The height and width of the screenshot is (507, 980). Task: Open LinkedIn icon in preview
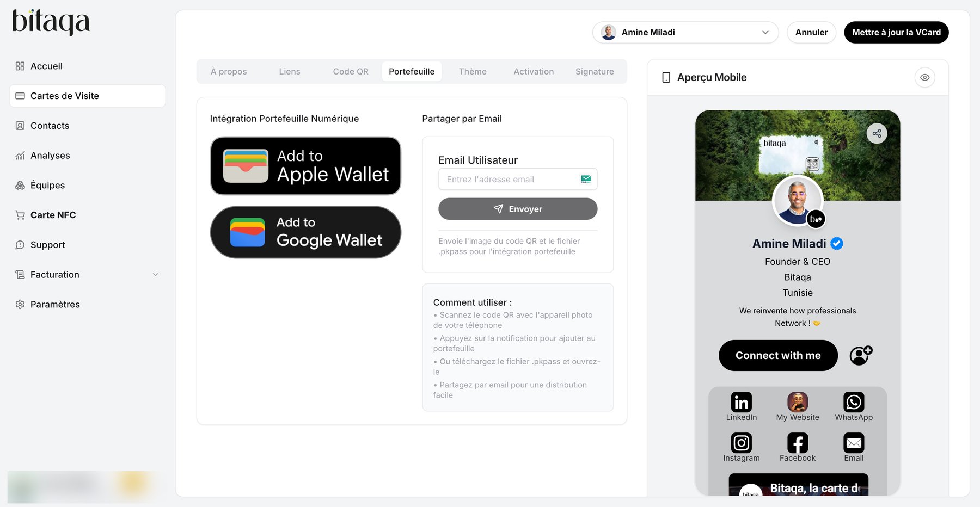click(x=741, y=403)
